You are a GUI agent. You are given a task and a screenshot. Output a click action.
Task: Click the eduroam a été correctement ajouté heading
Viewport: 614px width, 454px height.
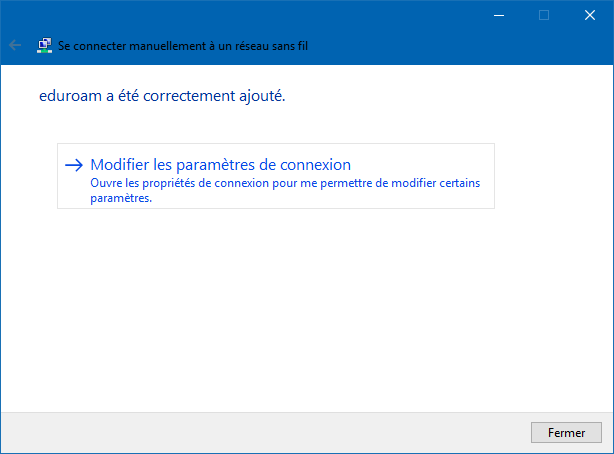pos(162,96)
